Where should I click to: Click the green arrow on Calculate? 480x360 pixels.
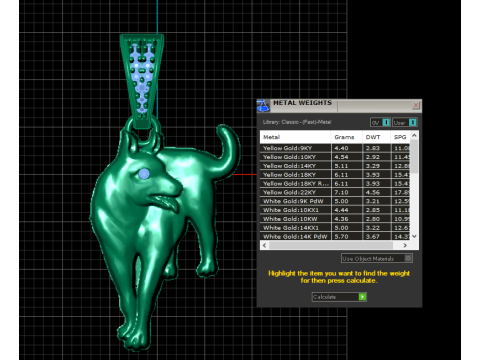point(362,297)
